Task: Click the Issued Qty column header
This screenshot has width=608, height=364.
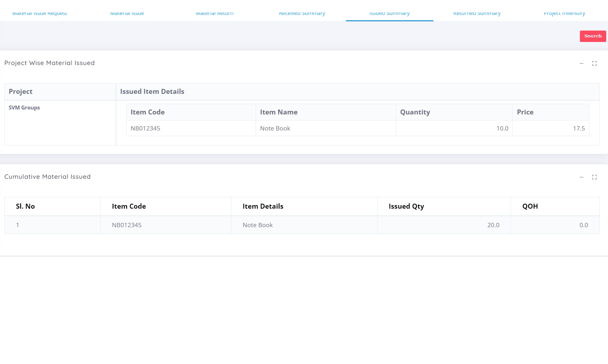Action: [x=406, y=207]
